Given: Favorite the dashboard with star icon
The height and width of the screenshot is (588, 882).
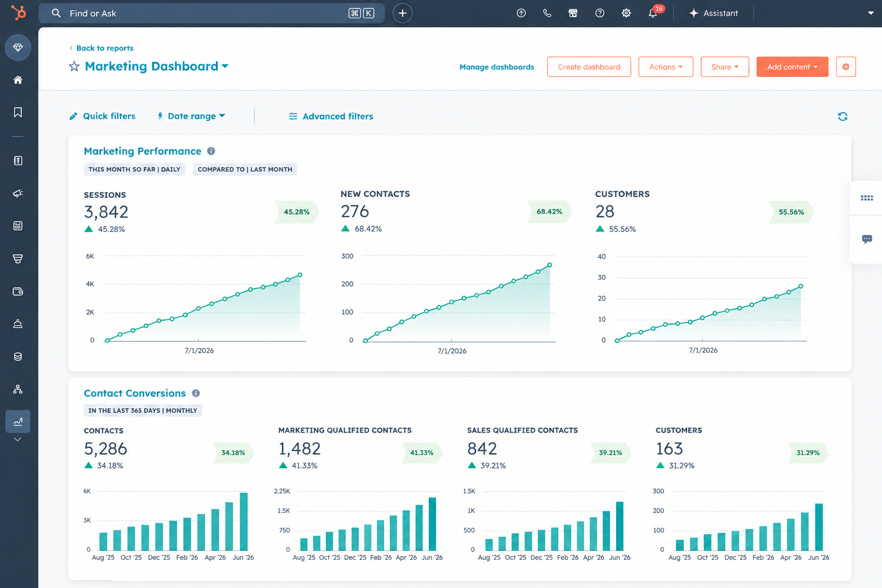Looking at the screenshot, I should click(74, 67).
